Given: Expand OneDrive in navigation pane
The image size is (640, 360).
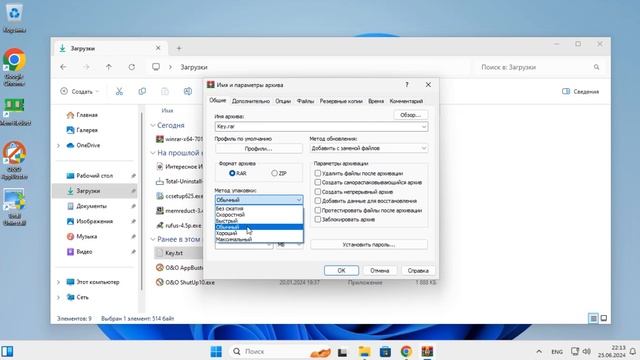Looking at the screenshot, I should point(58,145).
